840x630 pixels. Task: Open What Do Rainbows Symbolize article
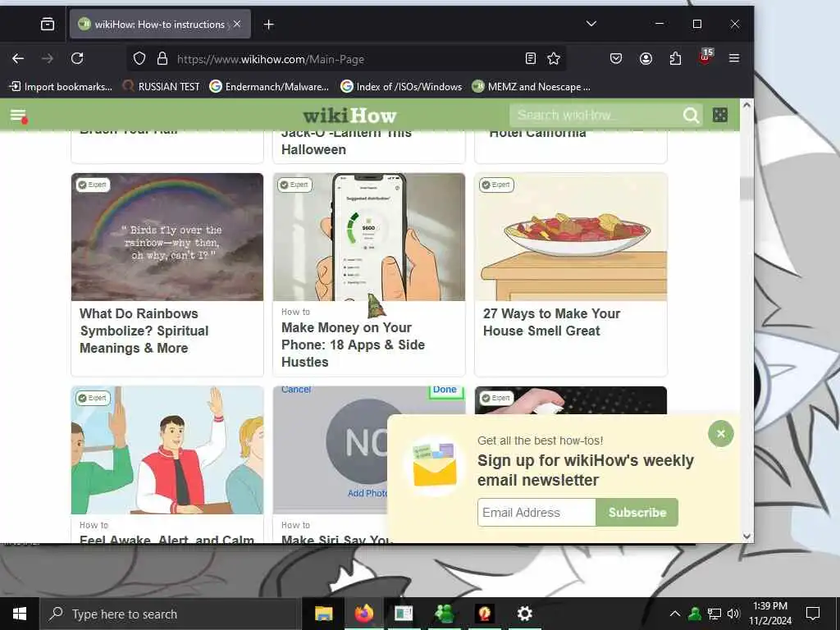(144, 331)
